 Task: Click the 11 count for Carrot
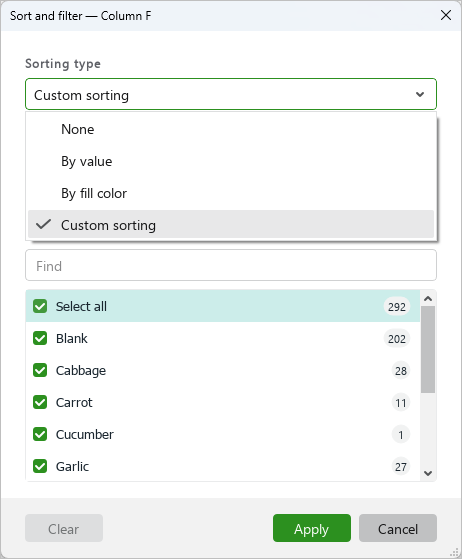pos(401,403)
